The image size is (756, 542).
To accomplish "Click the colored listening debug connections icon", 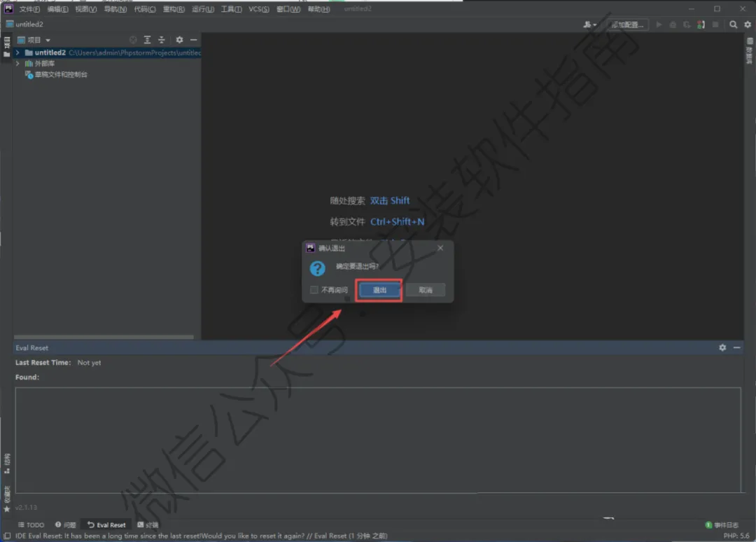I will click(x=701, y=25).
